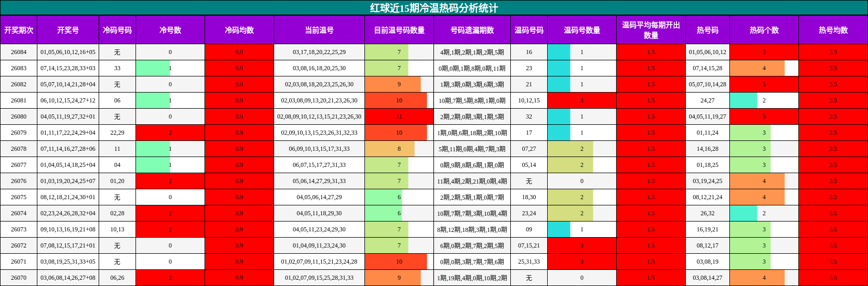This screenshot has height=286, width=868.
Task: Click the 热号码 column header
Action: [708, 30]
